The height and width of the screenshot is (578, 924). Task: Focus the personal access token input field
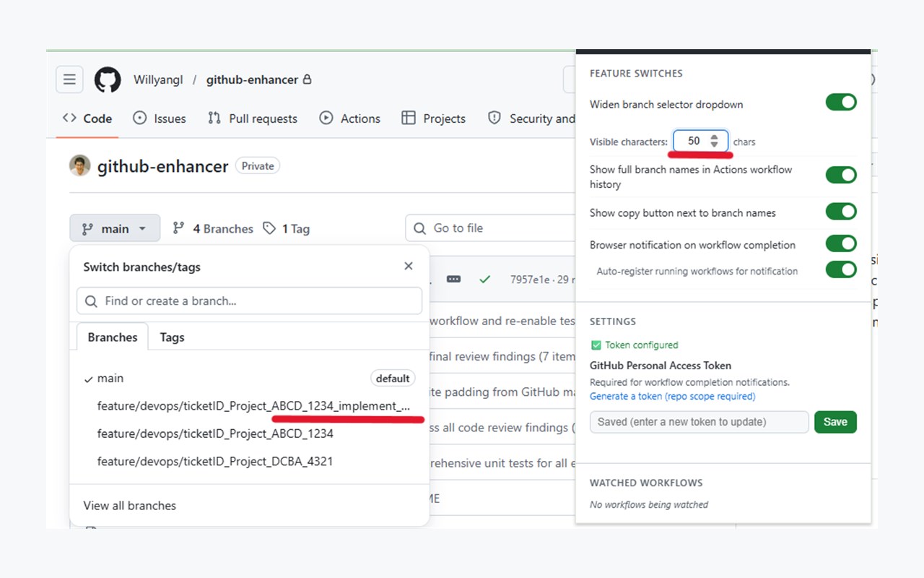[x=699, y=422]
